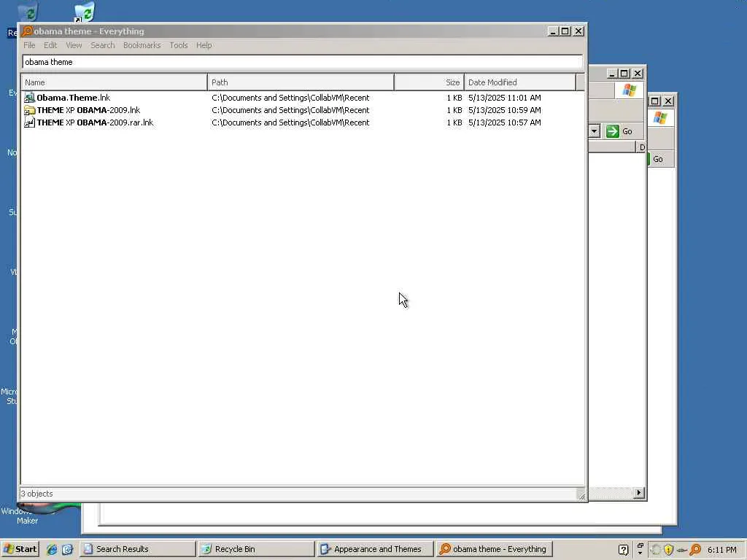Click the path of THEME XP OBAMA-2009.lnk
This screenshot has height=560, width=747.
point(290,110)
